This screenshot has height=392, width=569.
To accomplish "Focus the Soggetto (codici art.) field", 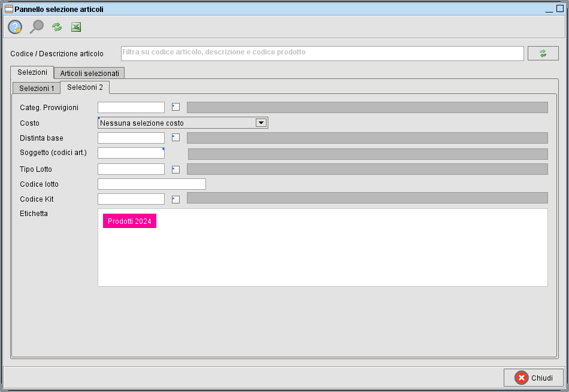I will [131, 153].
